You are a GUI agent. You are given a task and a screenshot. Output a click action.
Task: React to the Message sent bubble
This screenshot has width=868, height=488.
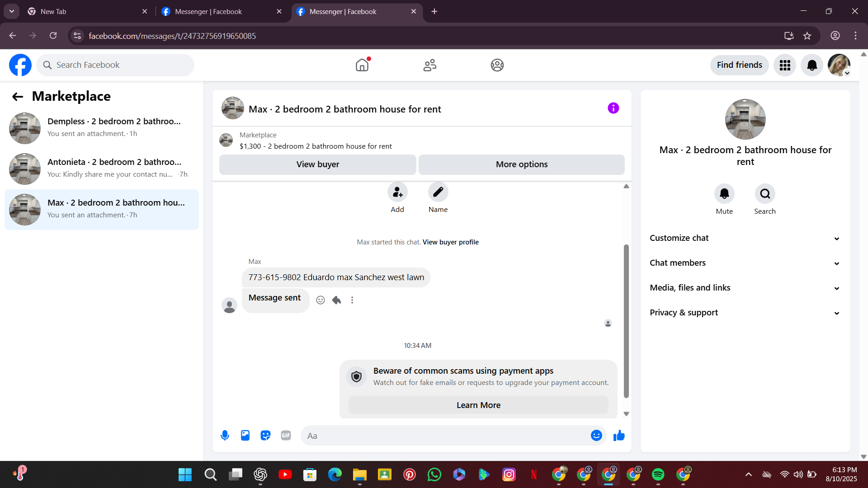point(321,300)
